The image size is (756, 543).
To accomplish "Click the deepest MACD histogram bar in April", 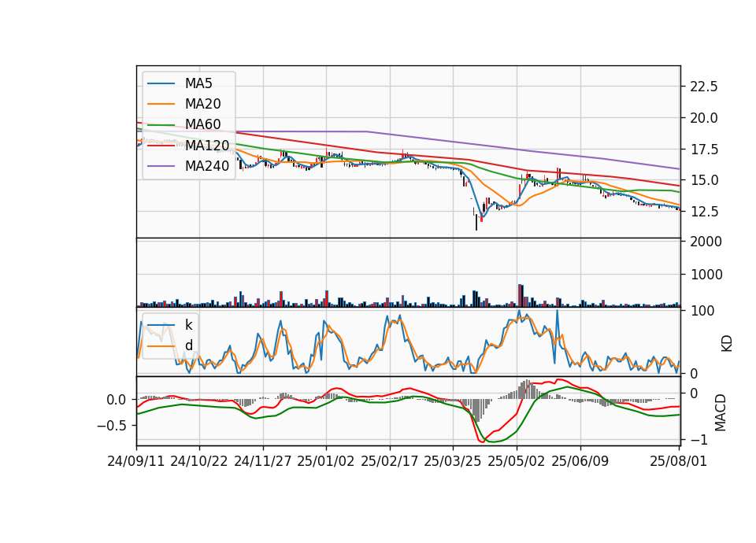I will coord(477,411).
